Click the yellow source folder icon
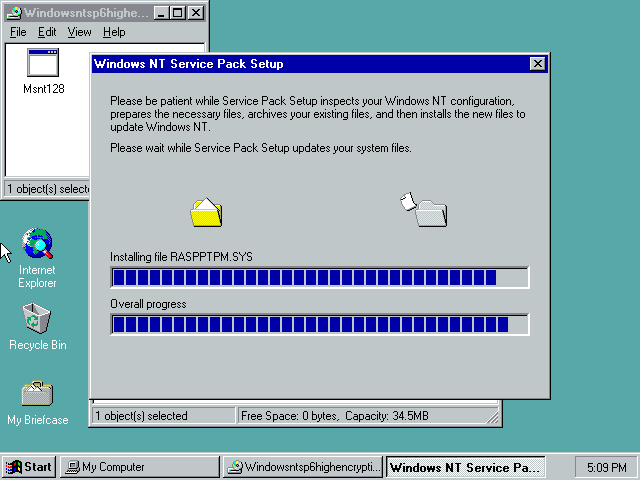Image resolution: width=640 pixels, height=480 pixels. coord(206,212)
